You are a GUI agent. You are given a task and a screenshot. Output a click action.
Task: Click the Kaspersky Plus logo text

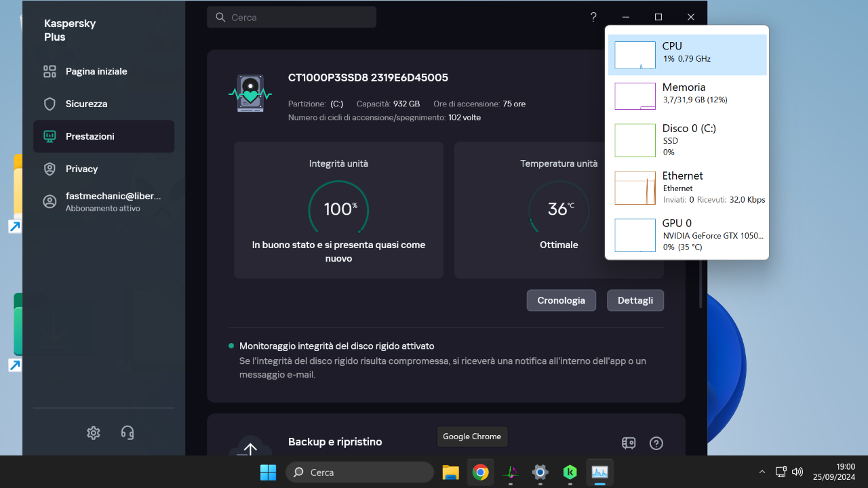(70, 30)
